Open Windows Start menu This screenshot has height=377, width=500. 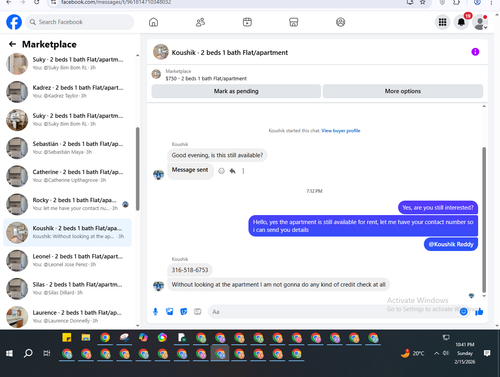[x=9, y=353]
